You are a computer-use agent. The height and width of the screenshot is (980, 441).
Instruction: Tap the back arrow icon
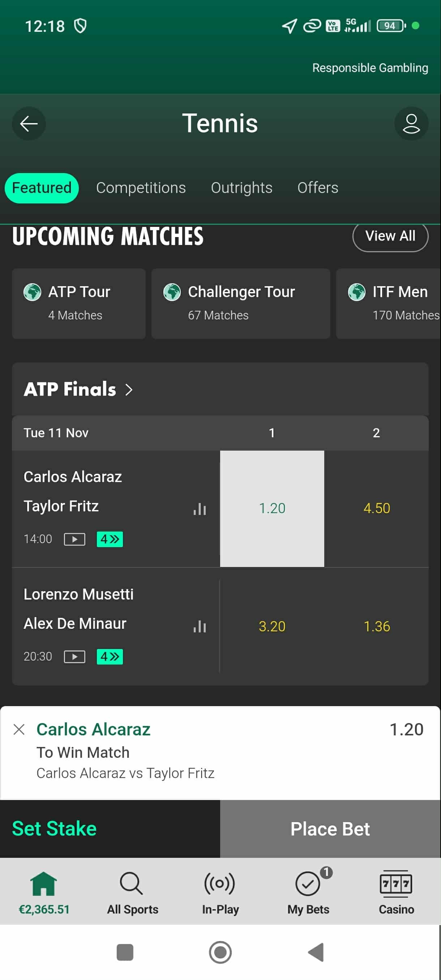tap(29, 124)
